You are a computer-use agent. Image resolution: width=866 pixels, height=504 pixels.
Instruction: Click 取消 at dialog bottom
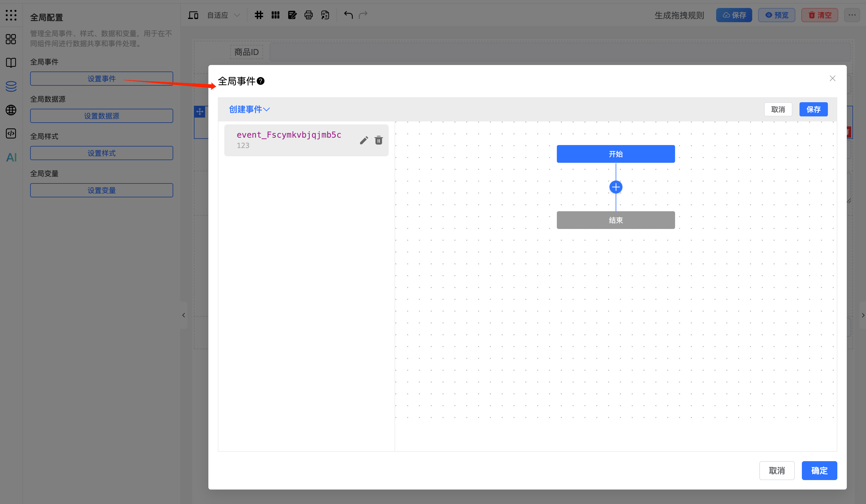pyautogui.click(x=776, y=470)
